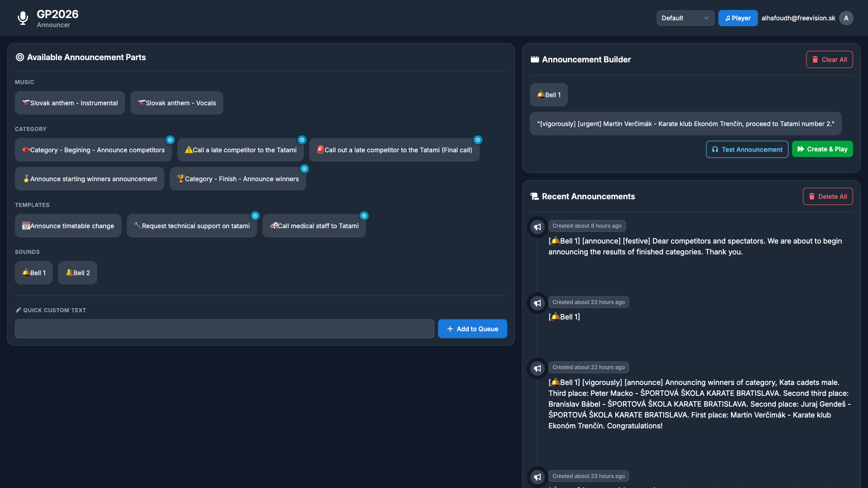Click the microphone logo next to GP2026
The height and width of the screenshot is (488, 868).
23,18
